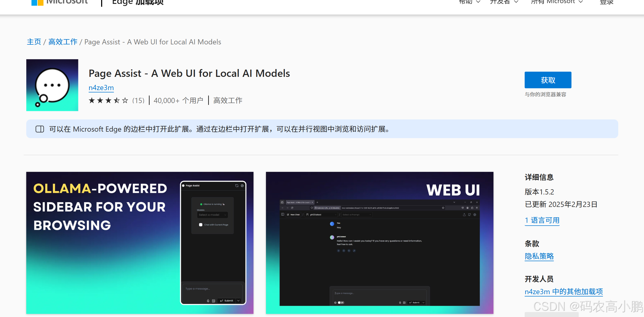Go to 高效工作 breadcrumb category
Screen dimensions: 644x317
[x=63, y=42]
